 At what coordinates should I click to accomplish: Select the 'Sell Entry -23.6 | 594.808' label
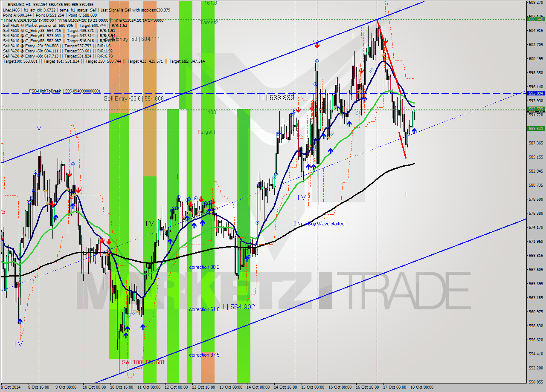pyautogui.click(x=134, y=98)
